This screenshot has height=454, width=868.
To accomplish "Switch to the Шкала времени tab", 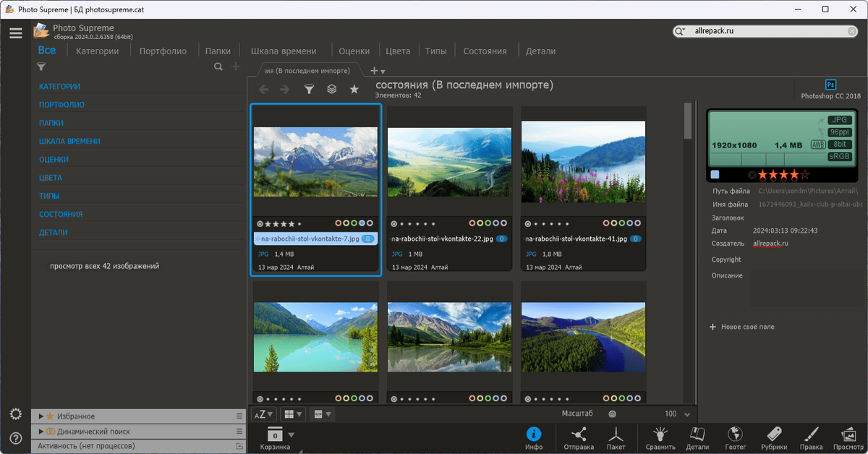I will pos(284,51).
